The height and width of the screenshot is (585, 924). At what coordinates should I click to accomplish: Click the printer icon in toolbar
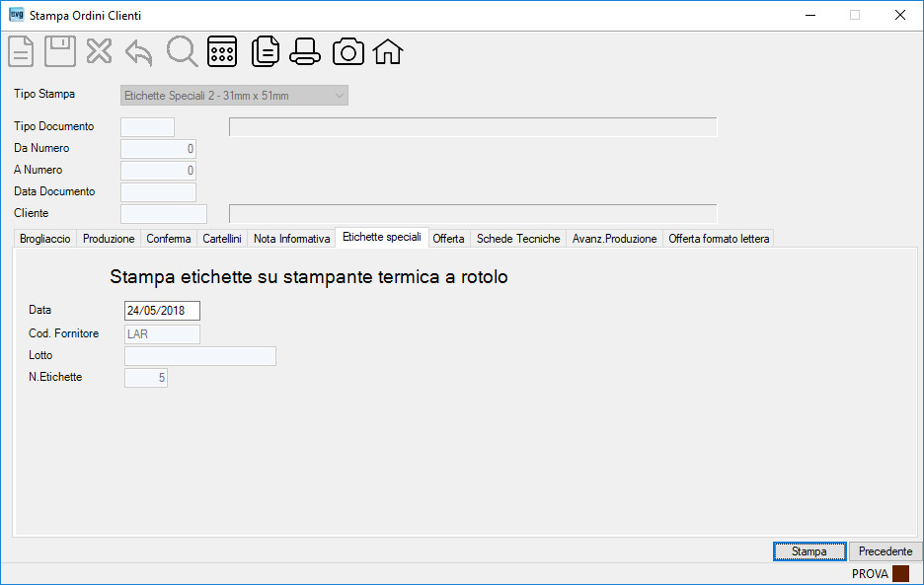tap(305, 51)
